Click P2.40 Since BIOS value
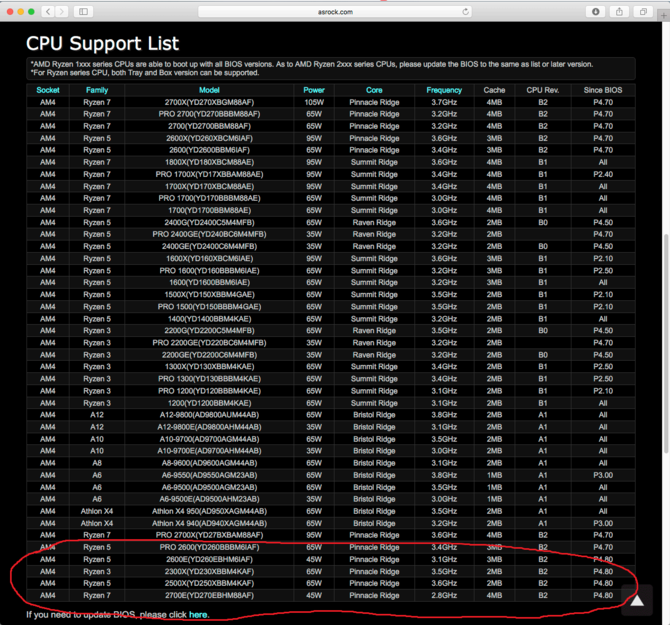The width and height of the screenshot is (670, 625). click(x=603, y=174)
